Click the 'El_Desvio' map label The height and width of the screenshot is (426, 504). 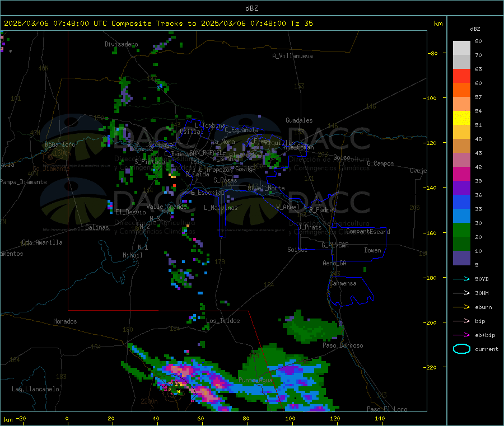130,212
